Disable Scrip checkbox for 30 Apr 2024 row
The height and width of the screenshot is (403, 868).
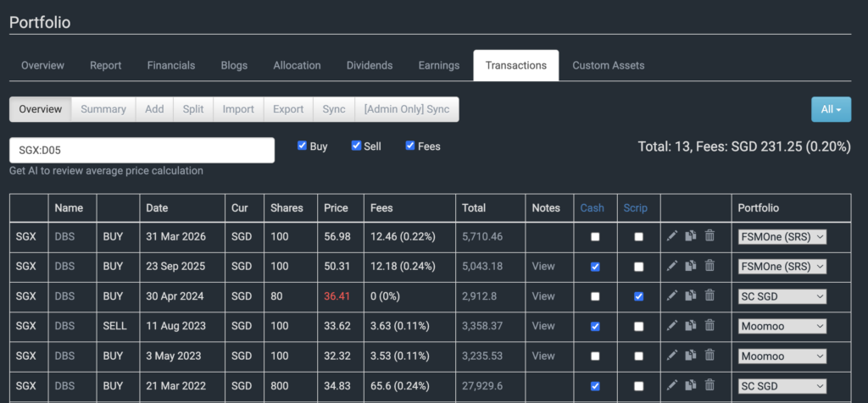638,296
